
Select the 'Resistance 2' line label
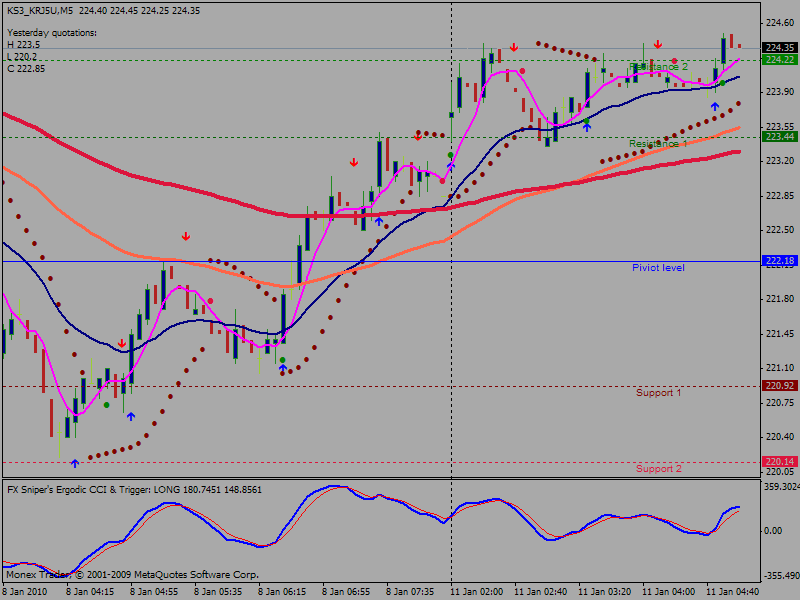tap(658, 67)
